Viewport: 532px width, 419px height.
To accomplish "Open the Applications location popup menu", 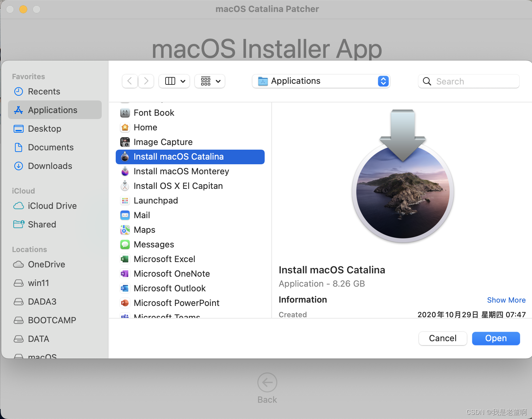I will coord(321,81).
